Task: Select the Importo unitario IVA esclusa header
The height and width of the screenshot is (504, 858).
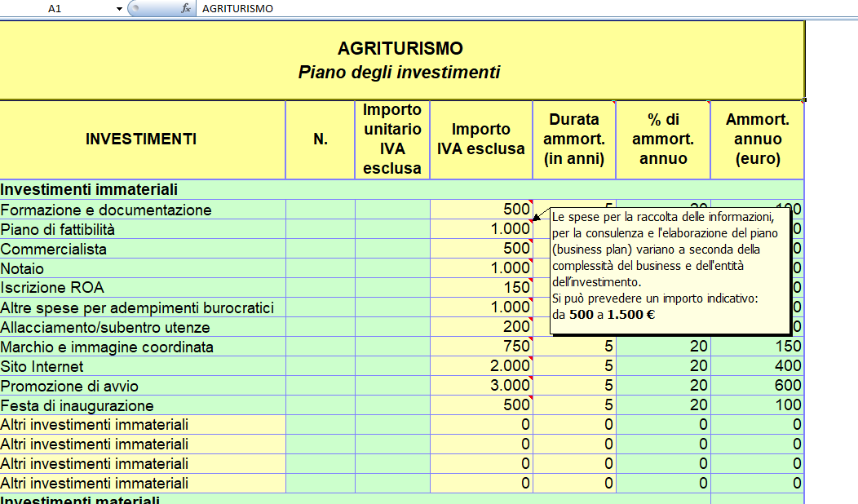Action: (392, 139)
